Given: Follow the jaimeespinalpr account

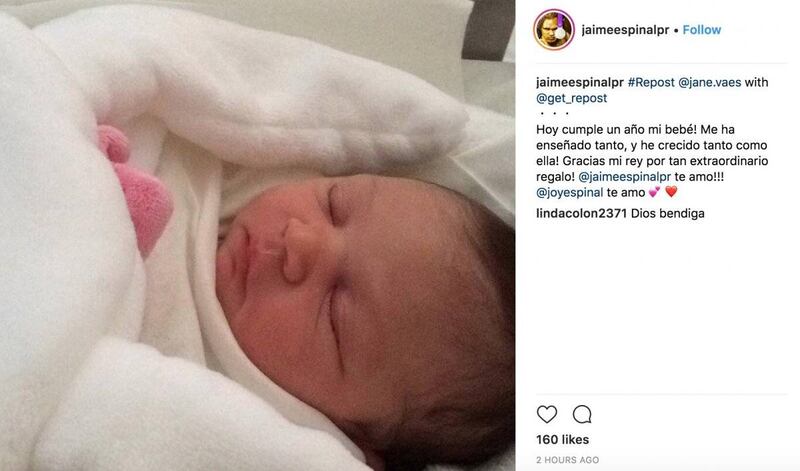Looking at the screenshot, I should tap(702, 30).
